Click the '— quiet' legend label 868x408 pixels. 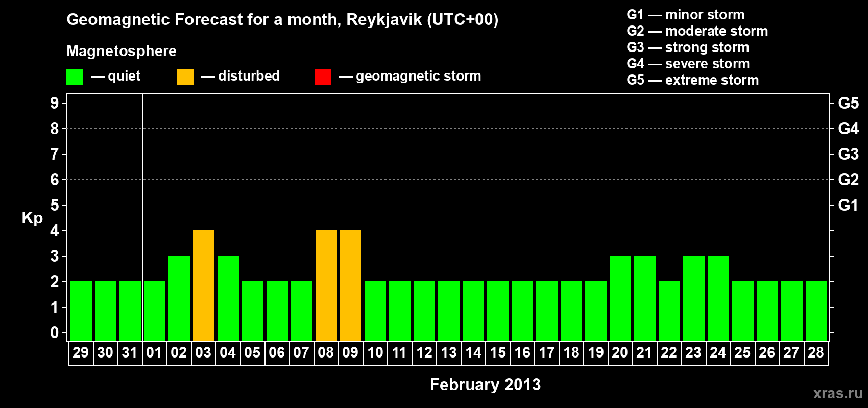coord(115,76)
